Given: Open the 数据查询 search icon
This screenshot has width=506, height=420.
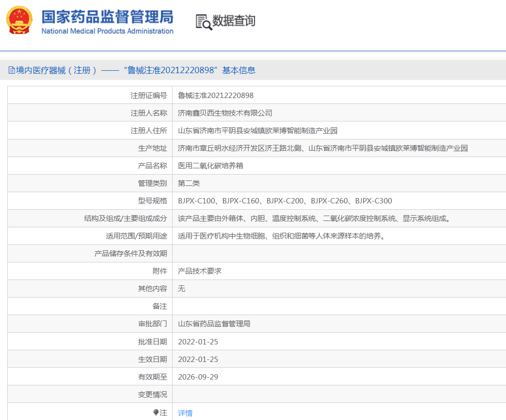Looking at the screenshot, I should (x=204, y=22).
